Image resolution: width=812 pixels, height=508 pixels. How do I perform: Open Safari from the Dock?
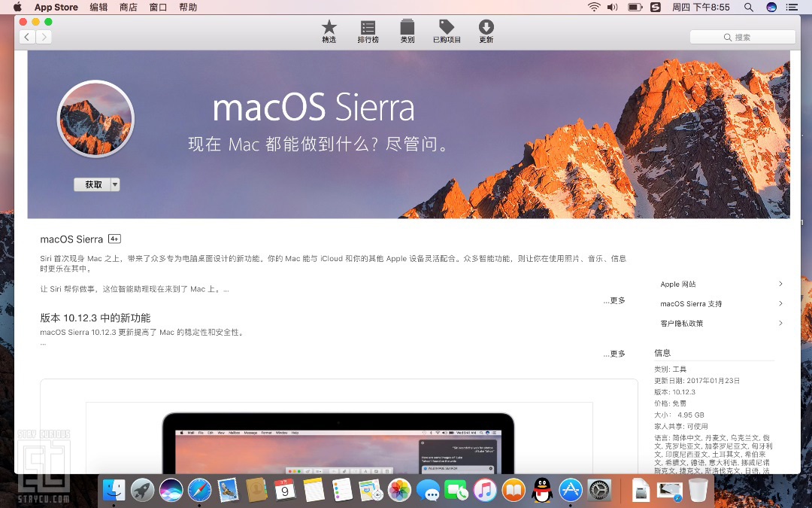(x=199, y=490)
